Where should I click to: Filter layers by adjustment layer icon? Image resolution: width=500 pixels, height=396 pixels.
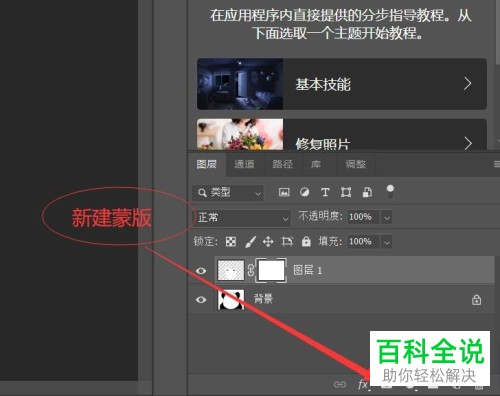pyautogui.click(x=304, y=192)
